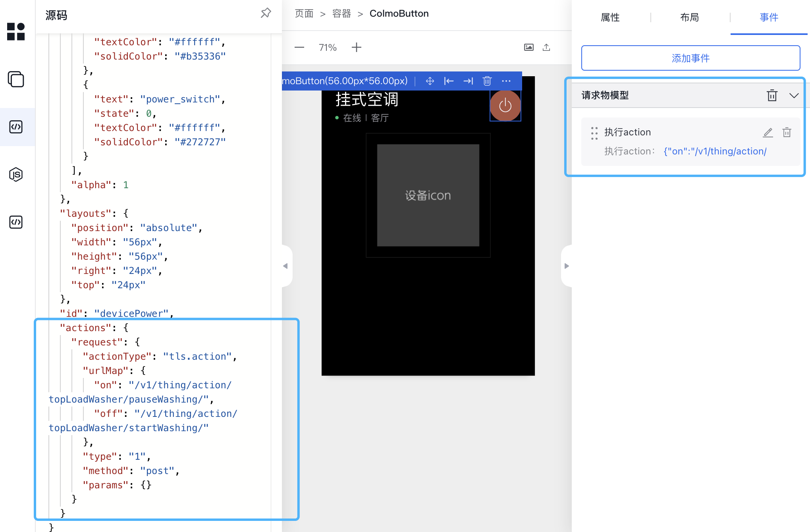
Task: Click the 添加事件 button
Action: tap(690, 58)
